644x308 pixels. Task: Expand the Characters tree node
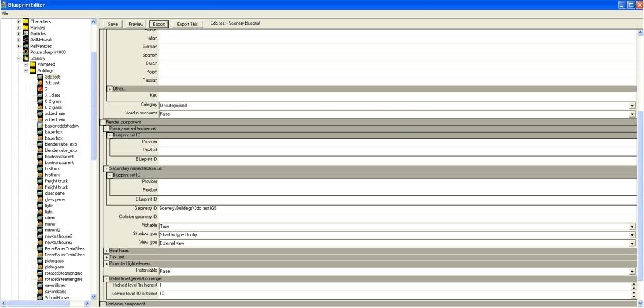[x=18, y=21]
